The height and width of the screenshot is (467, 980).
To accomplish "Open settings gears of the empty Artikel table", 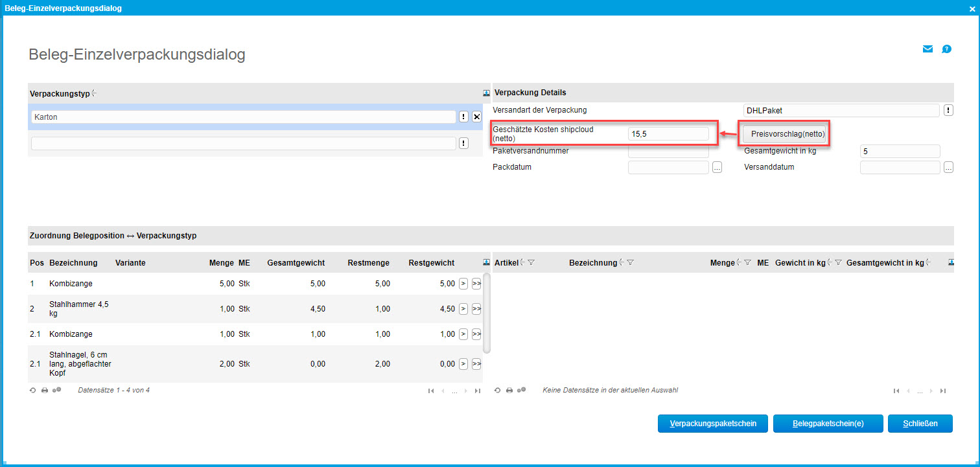I will click(522, 391).
